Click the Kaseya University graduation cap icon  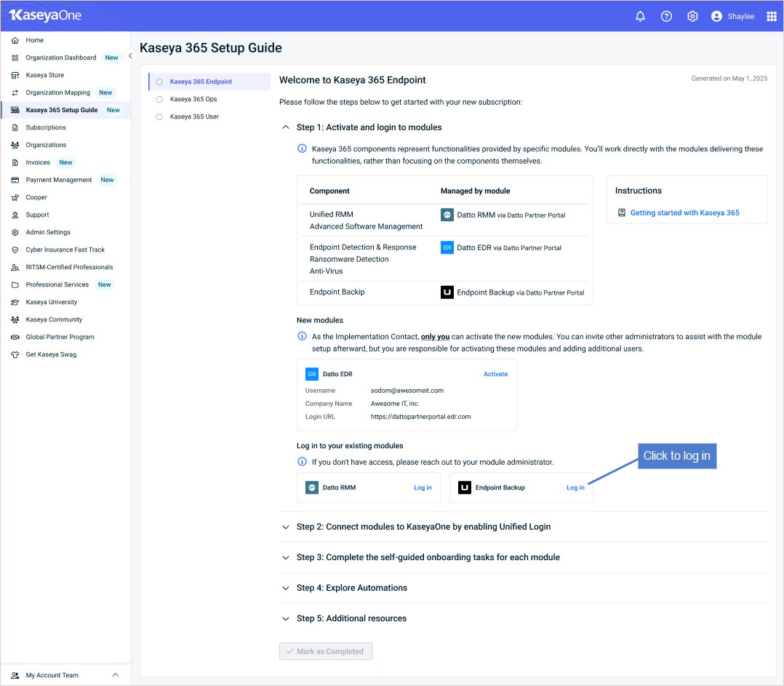[x=15, y=303]
